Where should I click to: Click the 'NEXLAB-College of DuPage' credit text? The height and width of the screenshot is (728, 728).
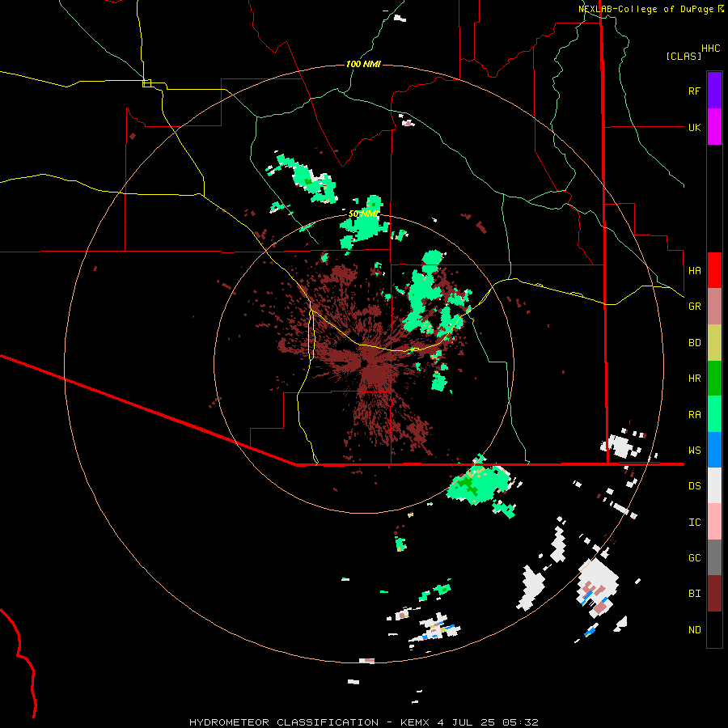(x=646, y=9)
